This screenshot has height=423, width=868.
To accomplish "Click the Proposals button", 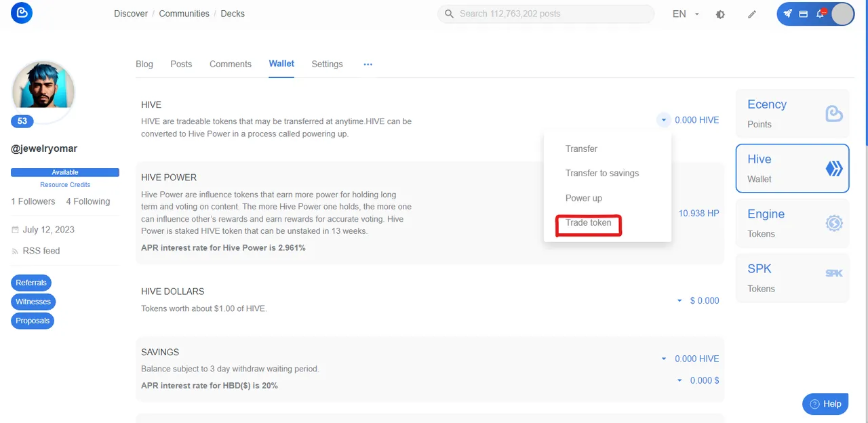I will coord(33,321).
